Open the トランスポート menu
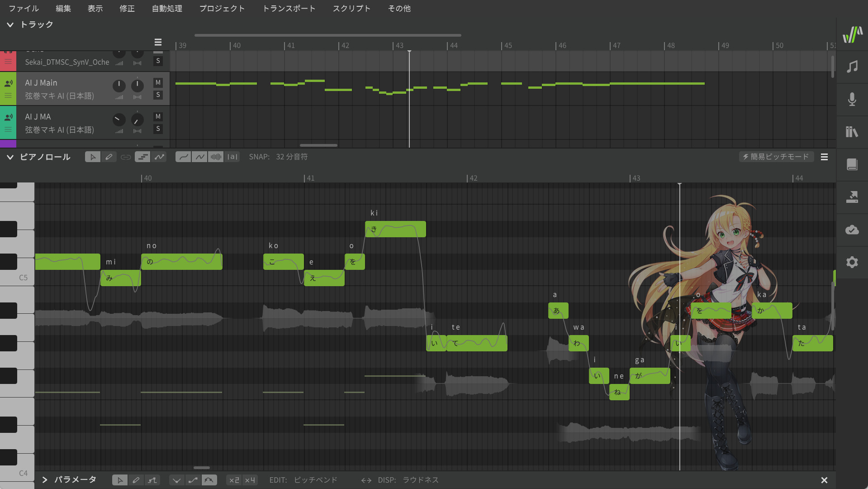 pyautogui.click(x=289, y=8)
